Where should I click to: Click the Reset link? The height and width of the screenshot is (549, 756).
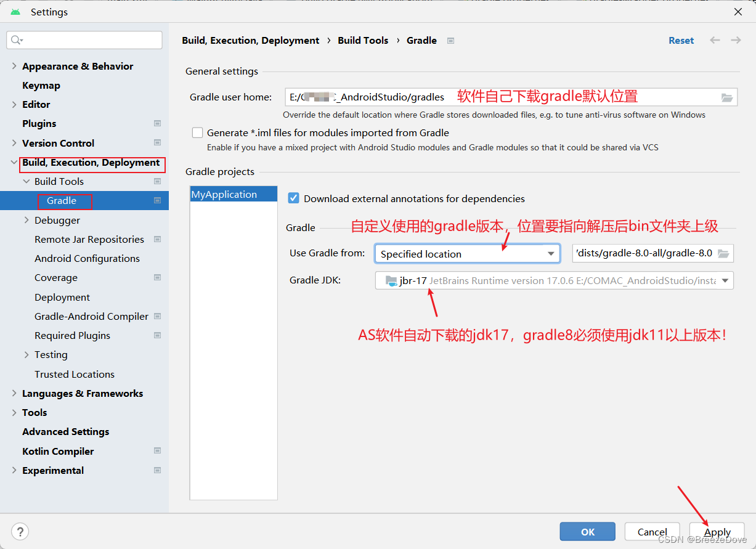coord(681,40)
